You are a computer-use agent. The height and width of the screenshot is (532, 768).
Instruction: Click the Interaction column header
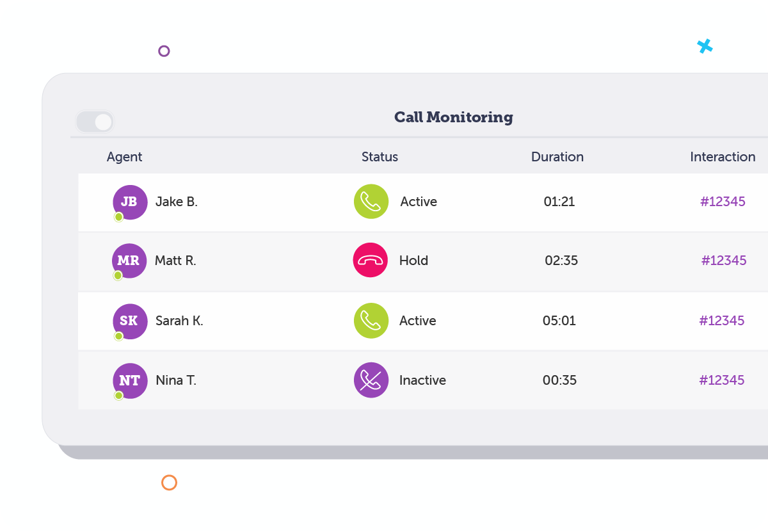tap(723, 157)
